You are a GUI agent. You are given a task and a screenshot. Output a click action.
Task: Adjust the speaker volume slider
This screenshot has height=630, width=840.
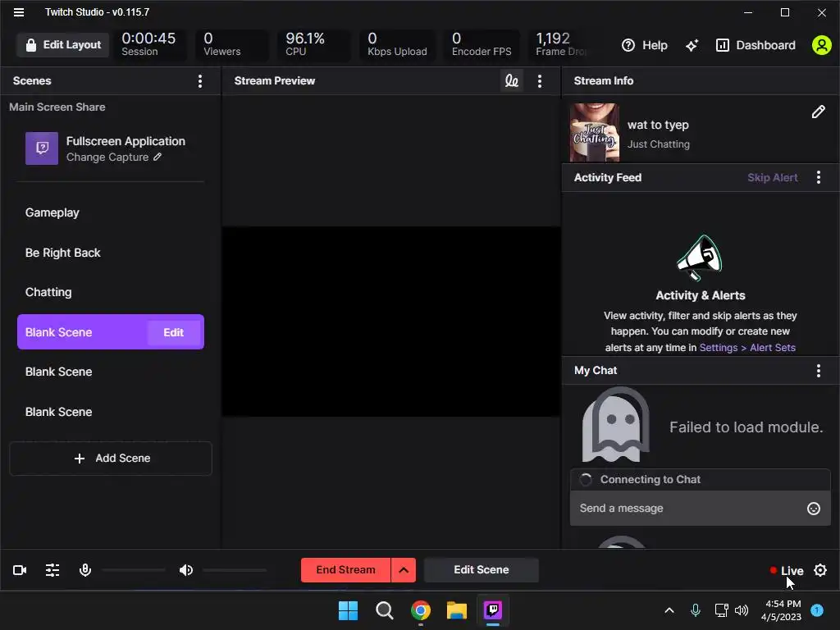(x=235, y=570)
